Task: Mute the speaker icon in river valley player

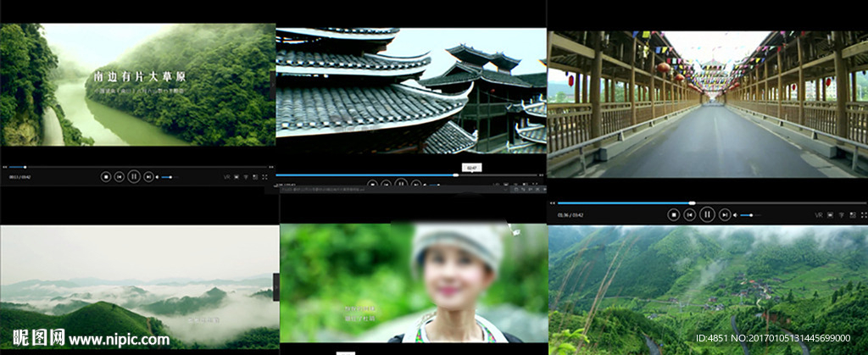Action: [x=157, y=177]
